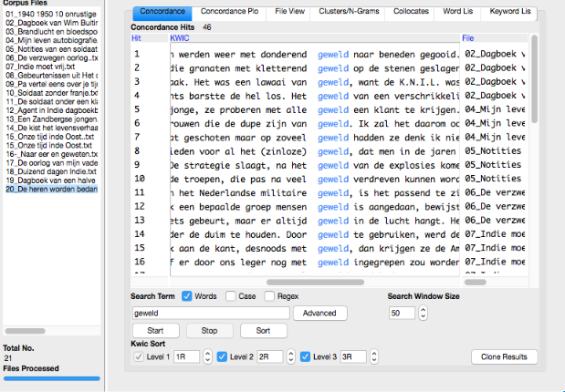
Task: Click geweld keyword in hit row 8
Action: tap(333, 151)
